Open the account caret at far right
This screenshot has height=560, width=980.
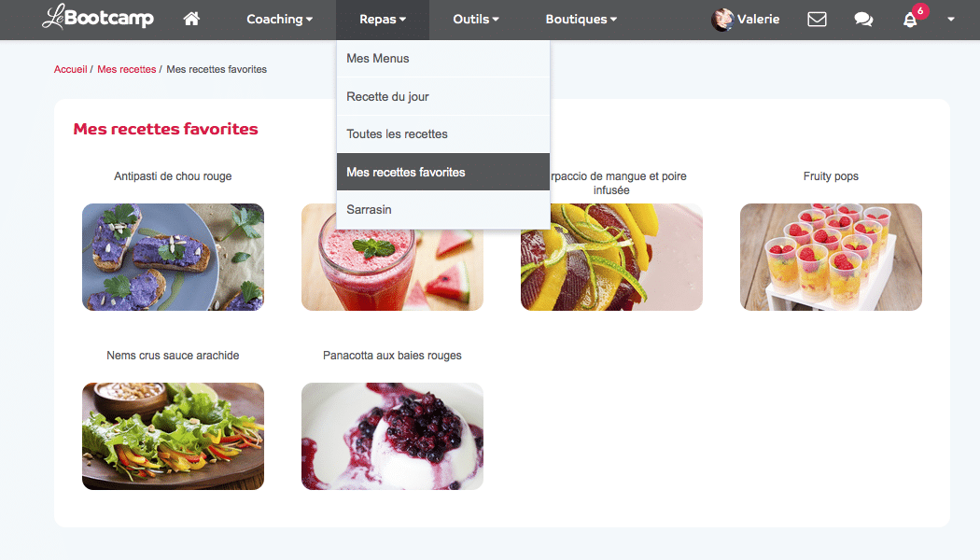[951, 20]
